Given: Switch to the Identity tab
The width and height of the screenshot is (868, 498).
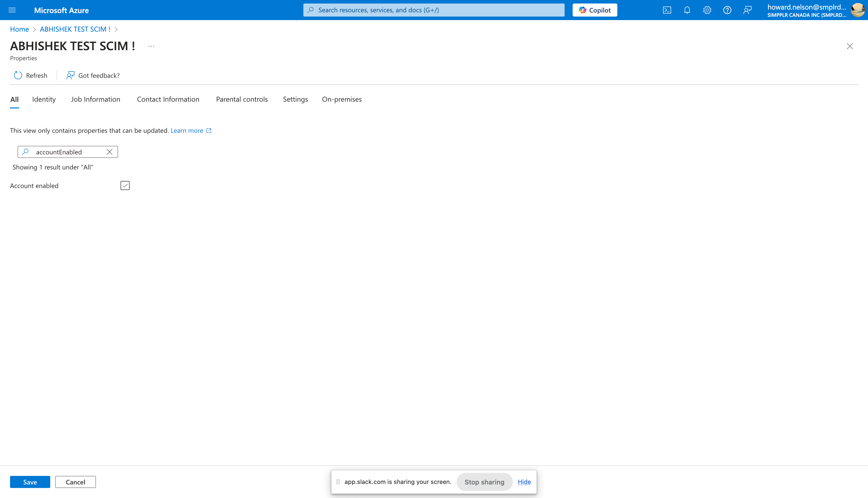Looking at the screenshot, I should click(44, 99).
